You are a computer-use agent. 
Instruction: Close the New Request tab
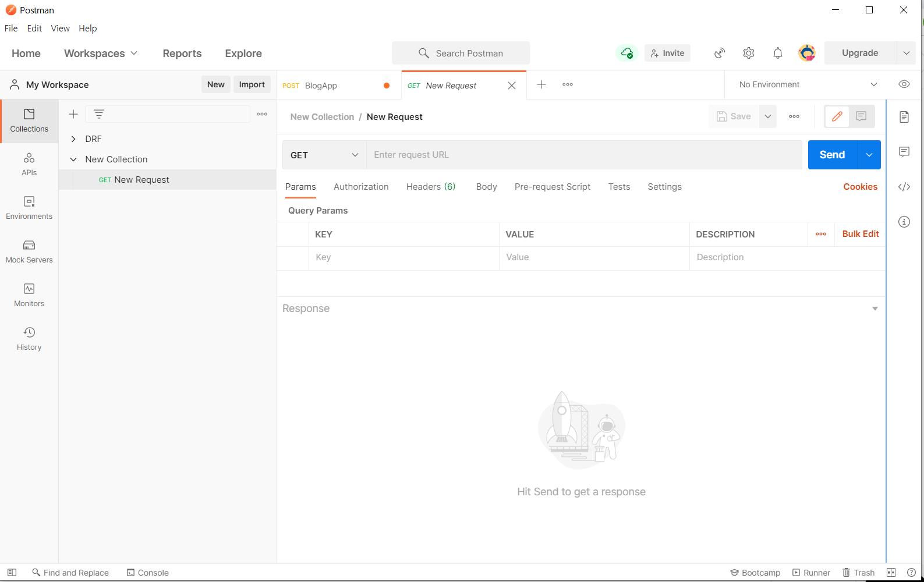pos(512,86)
